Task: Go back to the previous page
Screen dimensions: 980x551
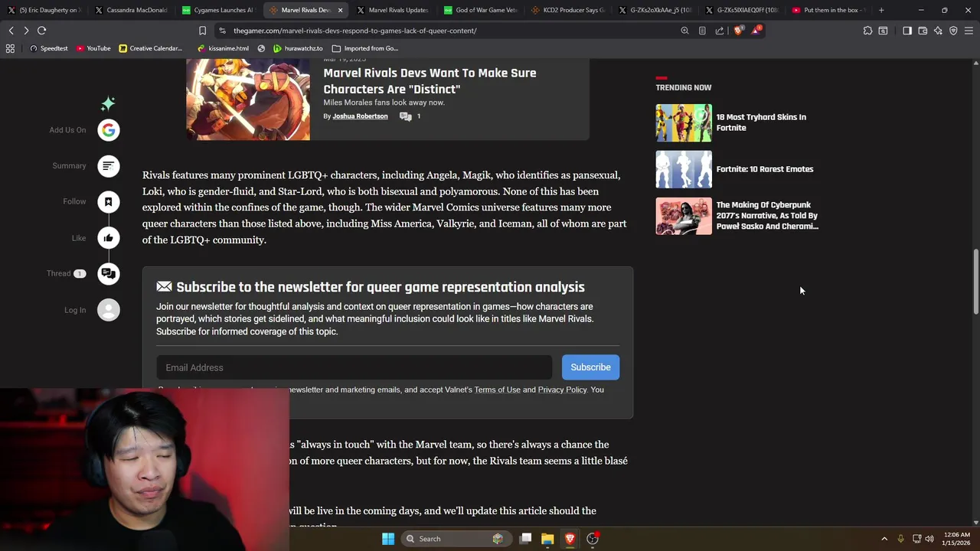Action: [x=11, y=31]
